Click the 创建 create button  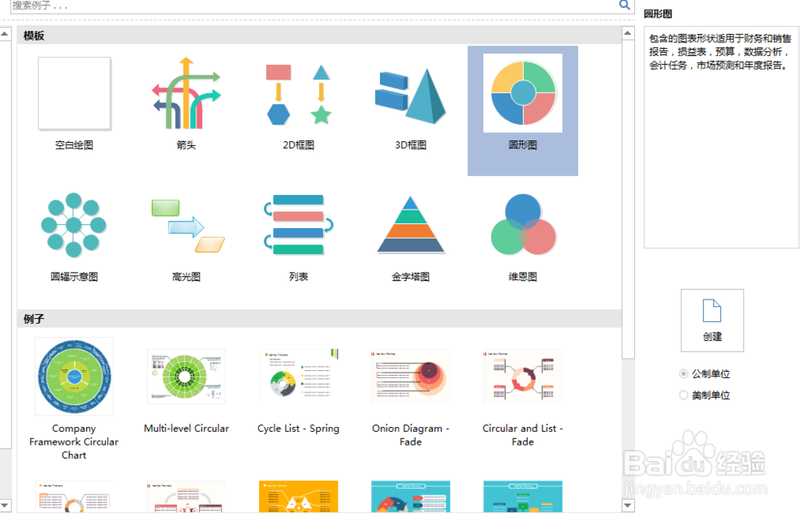[712, 321]
